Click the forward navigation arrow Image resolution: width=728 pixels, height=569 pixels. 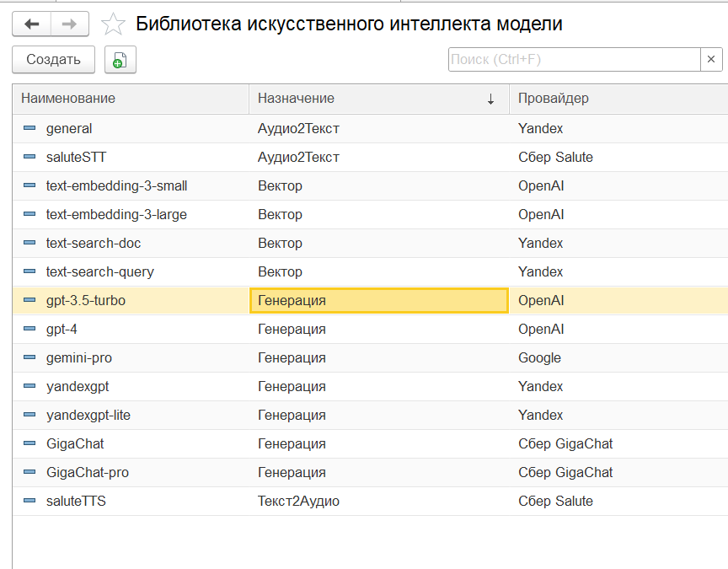click(x=69, y=24)
